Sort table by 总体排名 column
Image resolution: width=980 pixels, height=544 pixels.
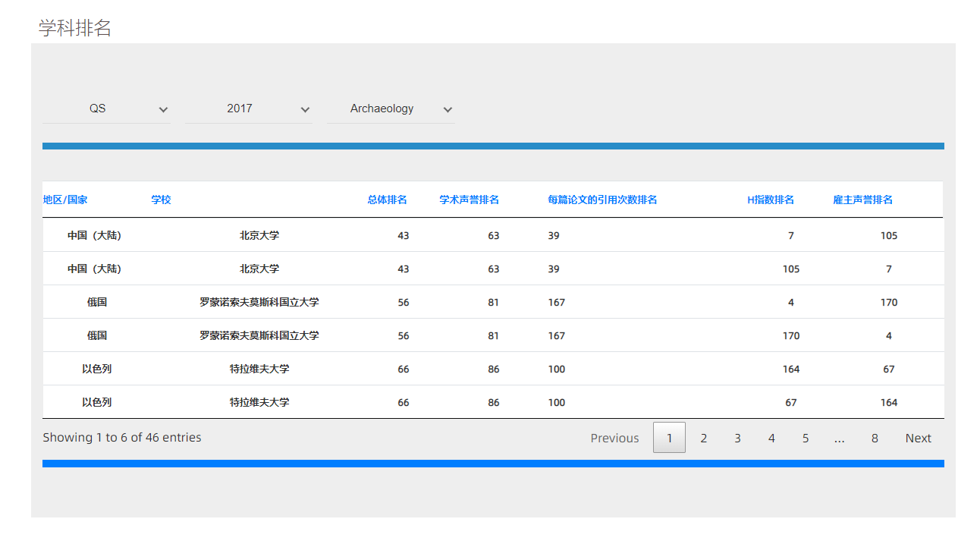click(x=388, y=200)
